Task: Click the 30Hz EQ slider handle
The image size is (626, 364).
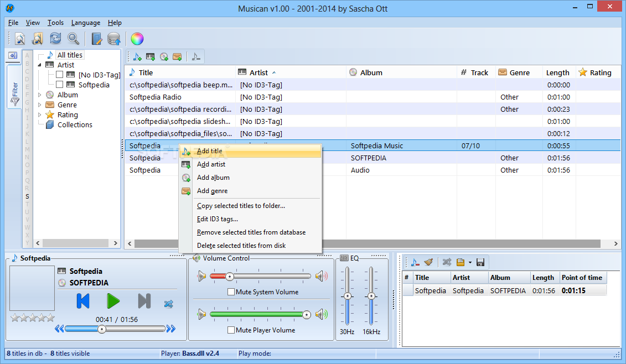Action: coord(348,296)
